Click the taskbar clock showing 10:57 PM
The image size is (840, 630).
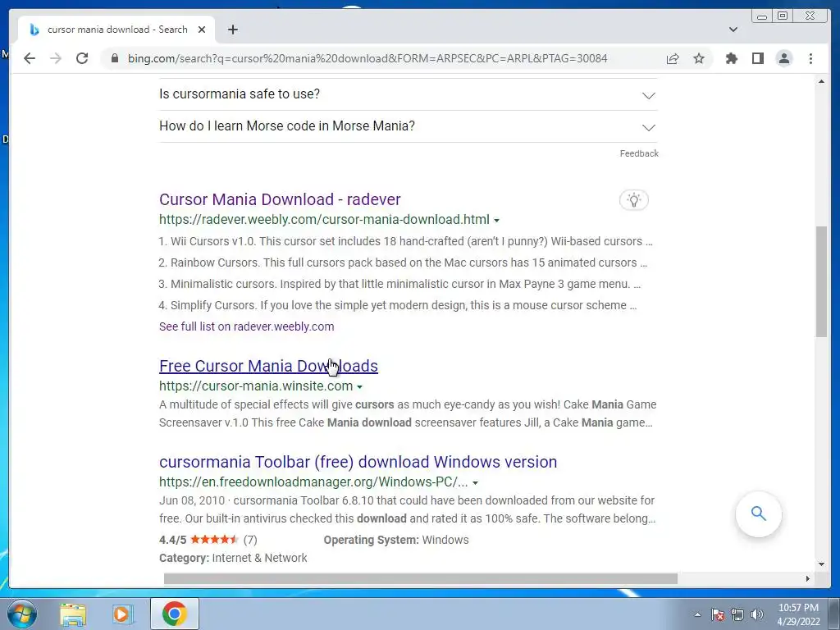click(x=798, y=614)
